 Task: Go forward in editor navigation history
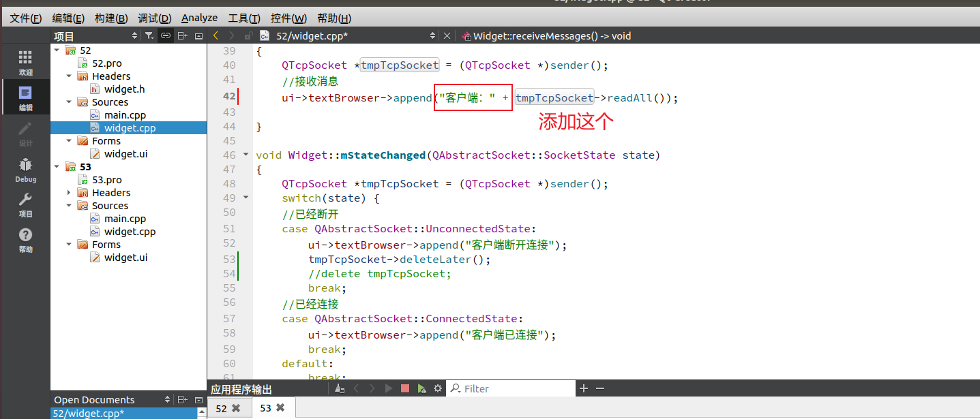[232, 35]
